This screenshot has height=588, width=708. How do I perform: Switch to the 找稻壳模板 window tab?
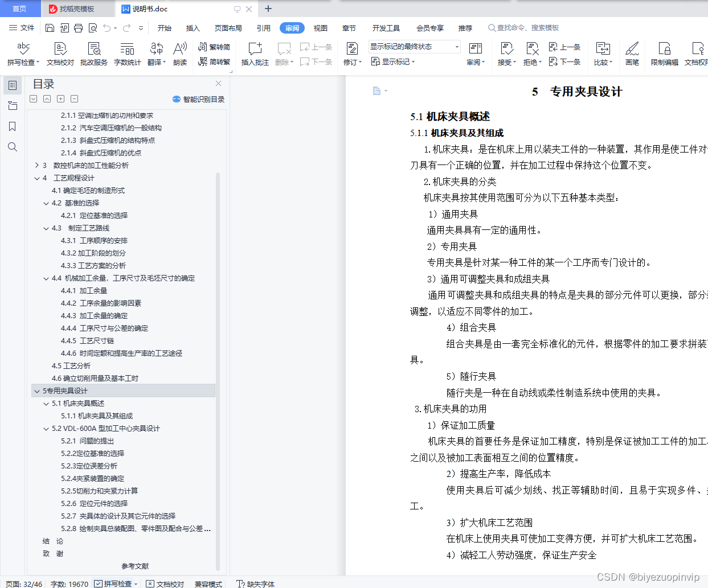(77, 9)
